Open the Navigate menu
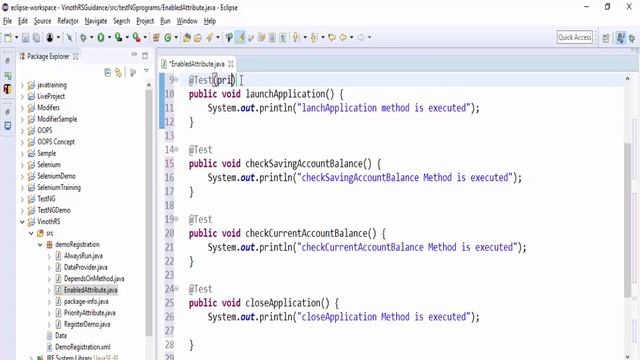The image size is (640, 360). coord(96,21)
